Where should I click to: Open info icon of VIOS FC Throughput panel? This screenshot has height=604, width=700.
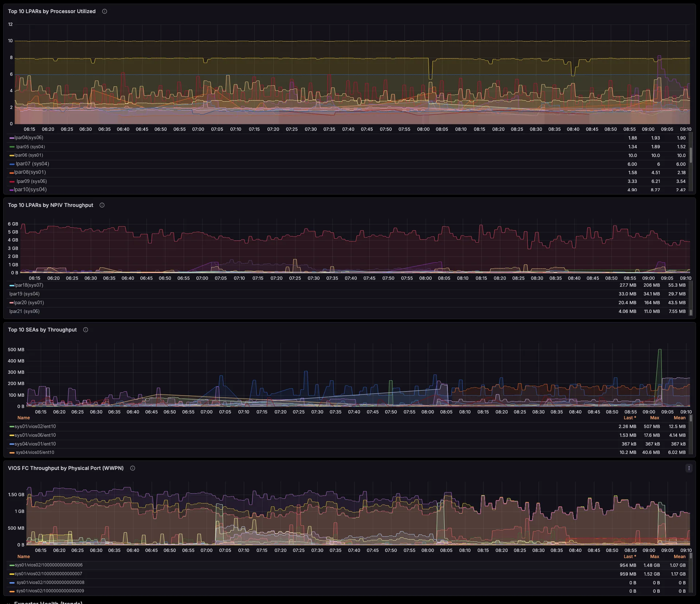tap(133, 468)
